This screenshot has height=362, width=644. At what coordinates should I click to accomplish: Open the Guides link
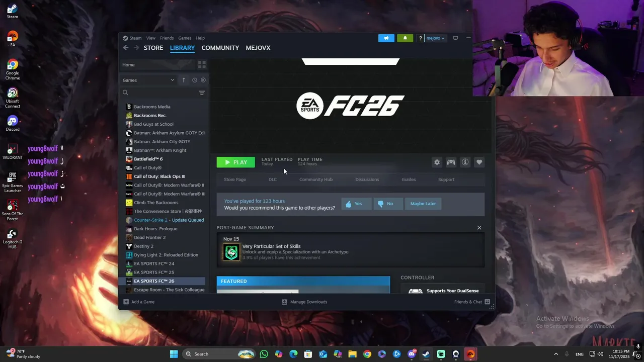(409, 179)
